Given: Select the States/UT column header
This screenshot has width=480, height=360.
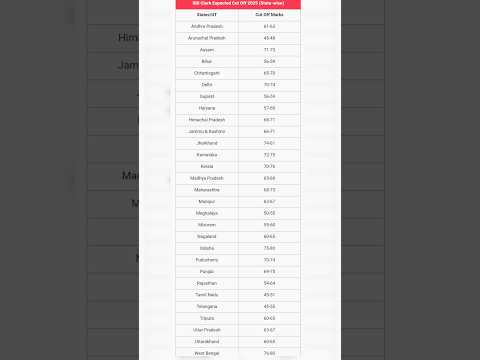Looking at the screenshot, I should [x=207, y=15].
